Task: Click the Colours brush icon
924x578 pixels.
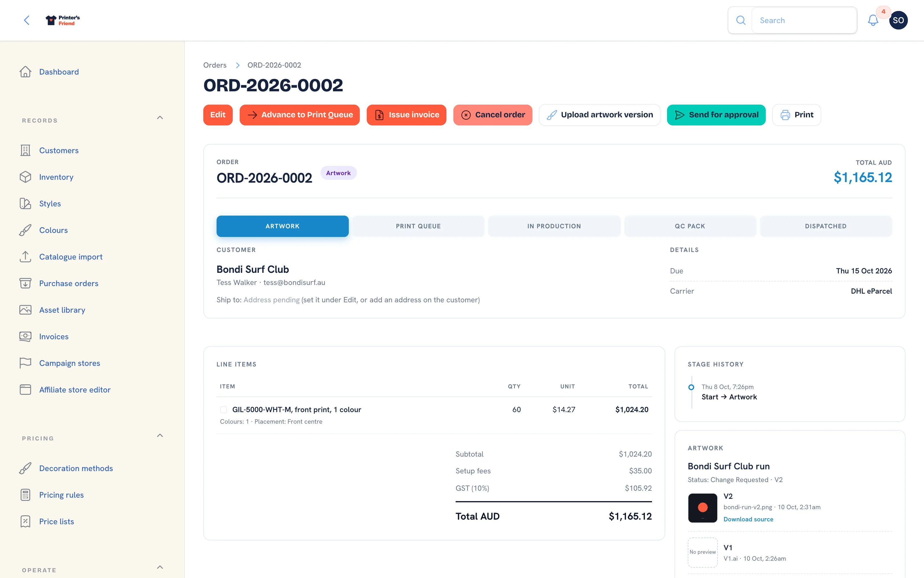Action: (26, 230)
